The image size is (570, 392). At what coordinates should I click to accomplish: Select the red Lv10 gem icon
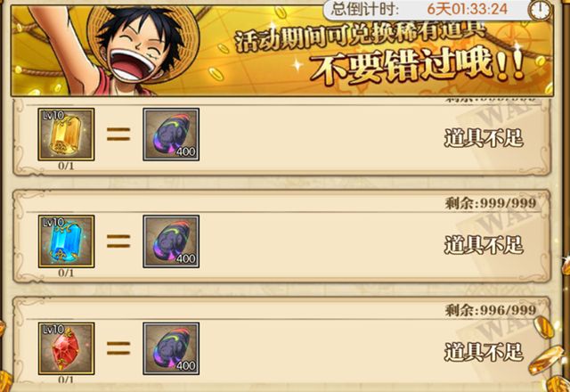click(x=66, y=348)
